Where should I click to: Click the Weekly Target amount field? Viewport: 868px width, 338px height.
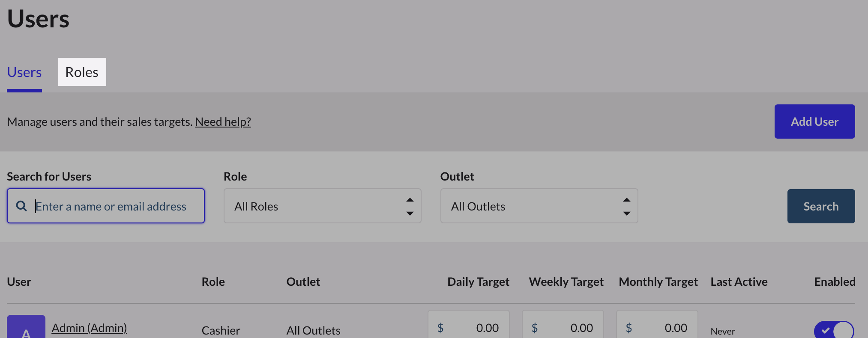(x=570, y=328)
